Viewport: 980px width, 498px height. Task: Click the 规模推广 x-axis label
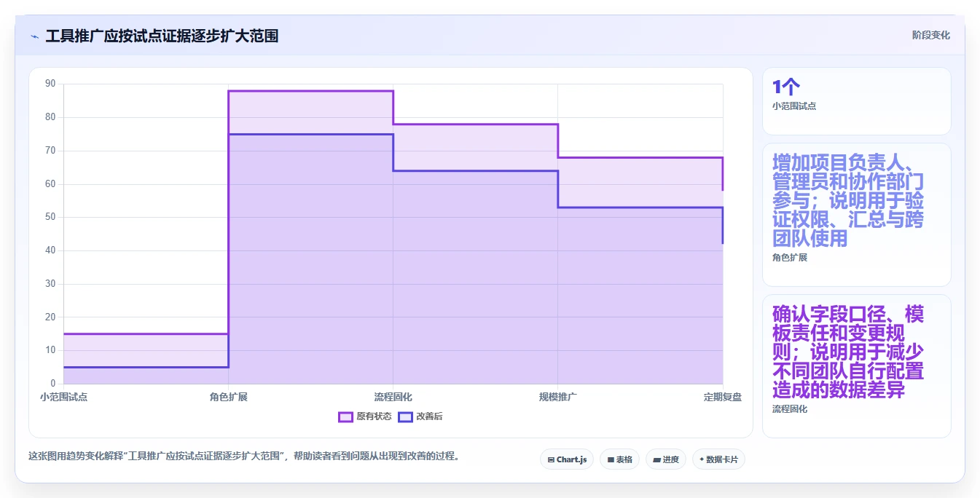(558, 397)
